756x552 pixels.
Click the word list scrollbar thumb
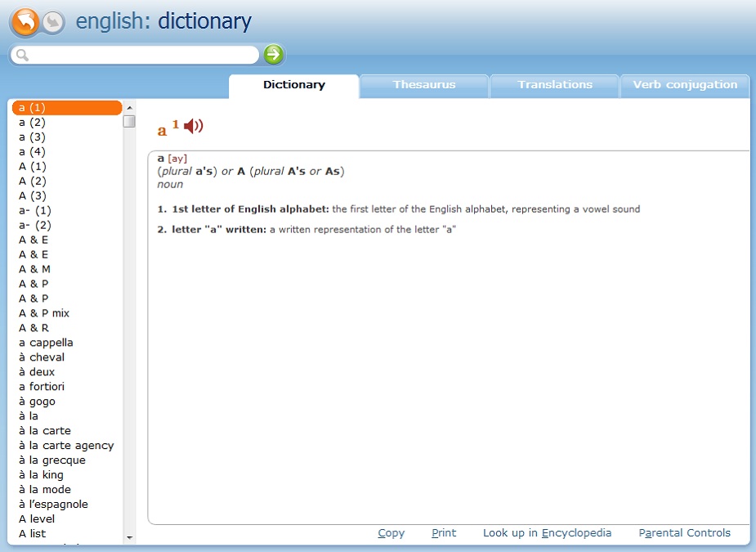coord(129,122)
